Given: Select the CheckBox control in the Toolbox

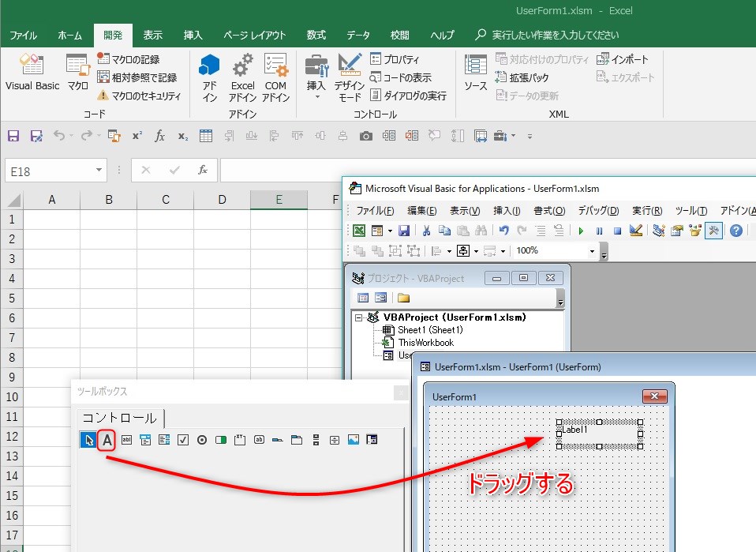Looking at the screenshot, I should click(183, 440).
